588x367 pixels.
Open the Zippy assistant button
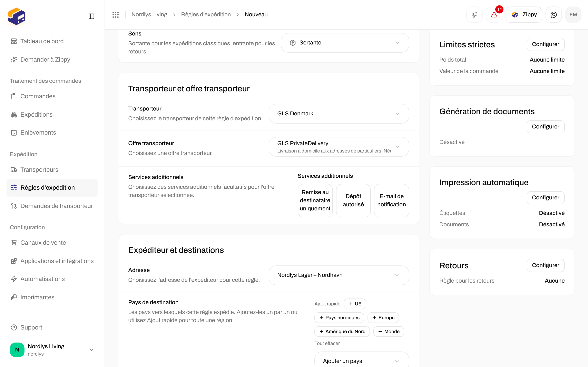(x=524, y=14)
